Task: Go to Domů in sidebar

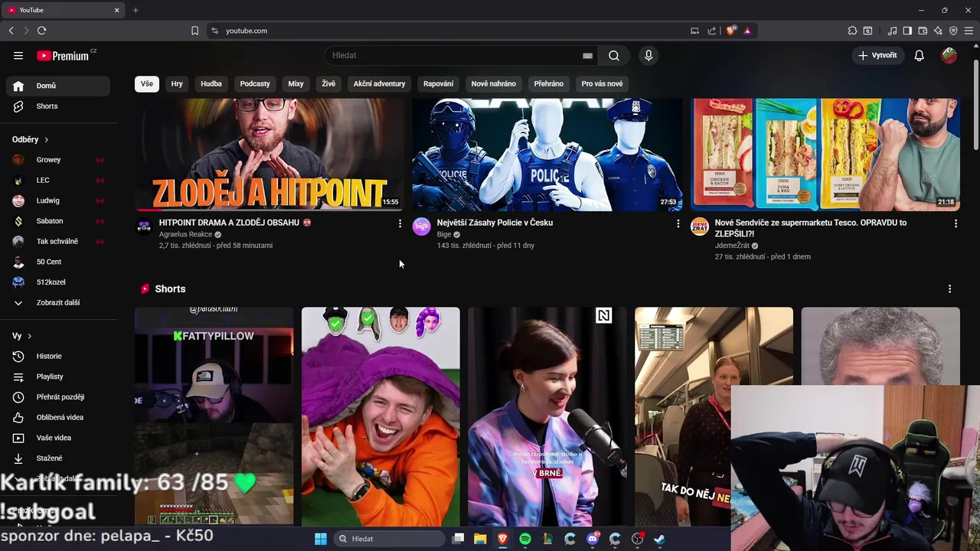Action: point(58,86)
